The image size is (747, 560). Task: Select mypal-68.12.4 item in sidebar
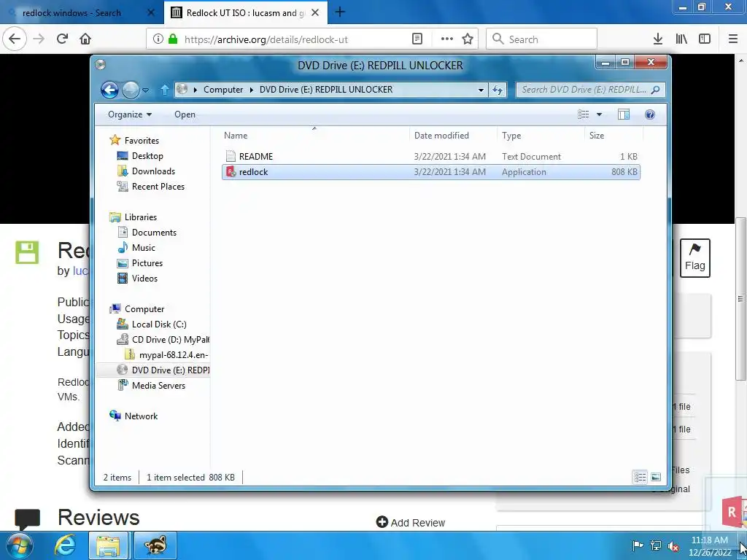click(174, 355)
